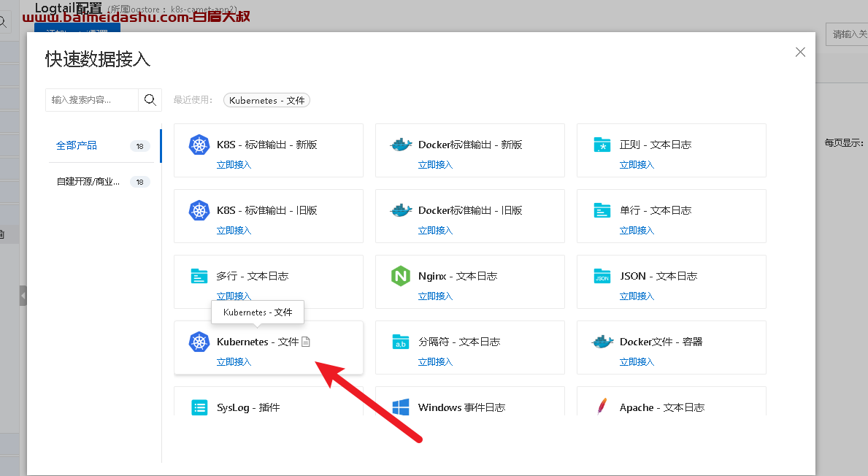Viewport: 868px width, 476px height.
Task: Click the Nginx green hexagon icon
Action: coord(401,276)
